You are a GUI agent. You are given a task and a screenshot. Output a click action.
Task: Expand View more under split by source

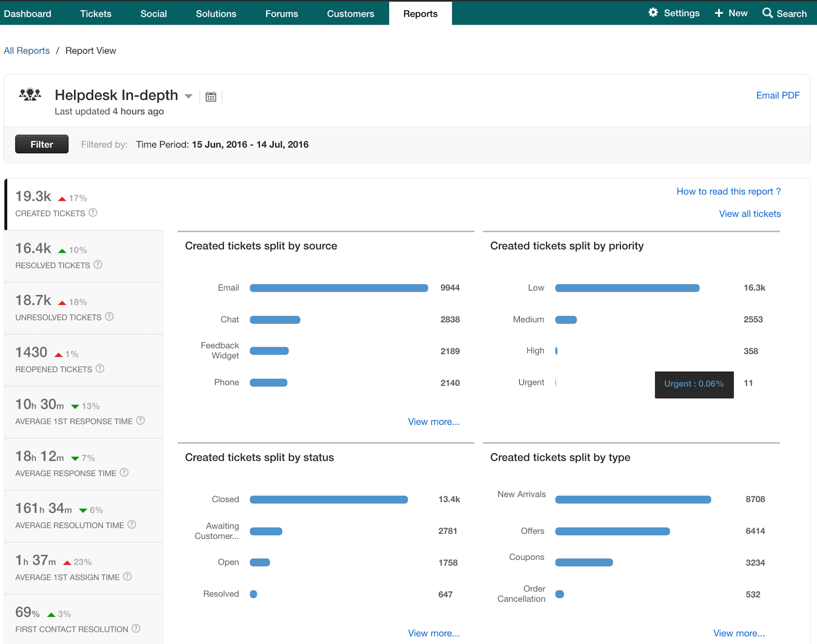point(434,422)
